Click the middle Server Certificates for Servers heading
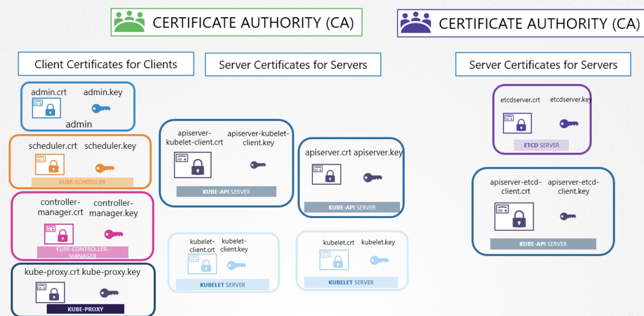Viewport: 644px width, 316px height. (x=293, y=65)
